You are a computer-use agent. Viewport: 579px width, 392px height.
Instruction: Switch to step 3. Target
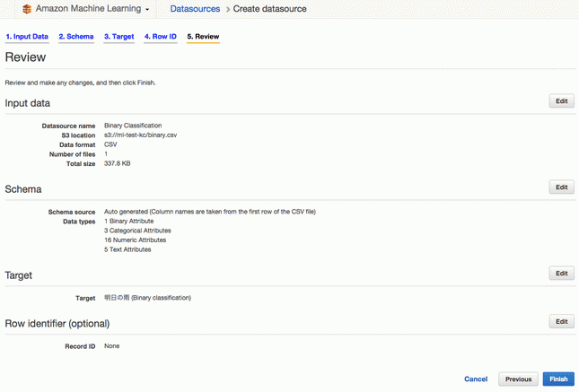point(118,37)
